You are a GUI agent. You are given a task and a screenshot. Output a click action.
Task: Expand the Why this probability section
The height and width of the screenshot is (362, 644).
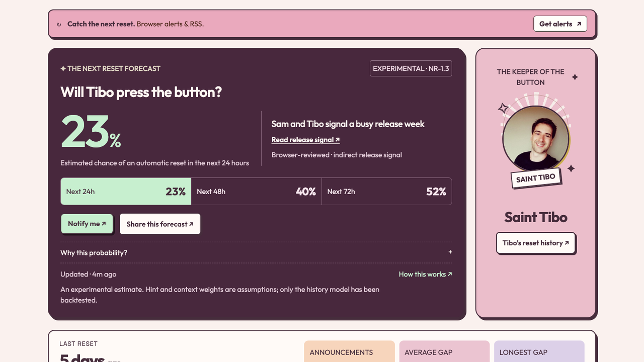256,252
